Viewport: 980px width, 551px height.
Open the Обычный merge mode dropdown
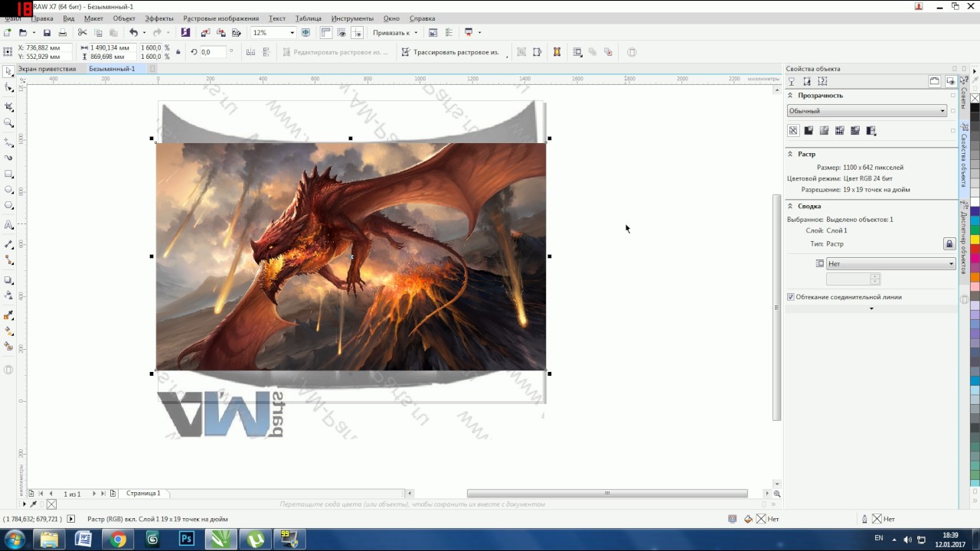(867, 111)
